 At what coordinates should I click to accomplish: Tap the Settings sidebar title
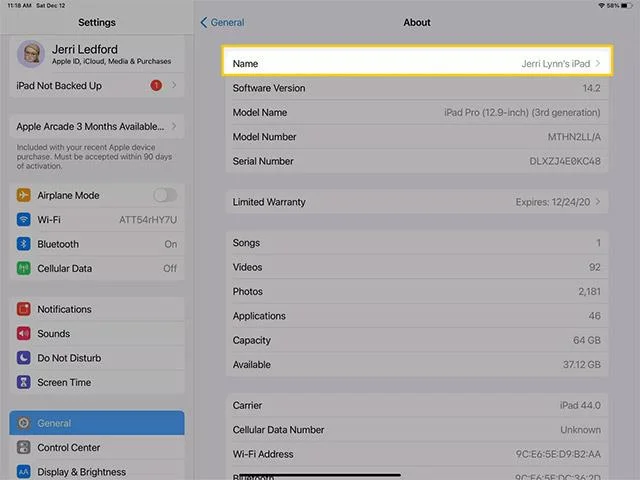point(97,22)
